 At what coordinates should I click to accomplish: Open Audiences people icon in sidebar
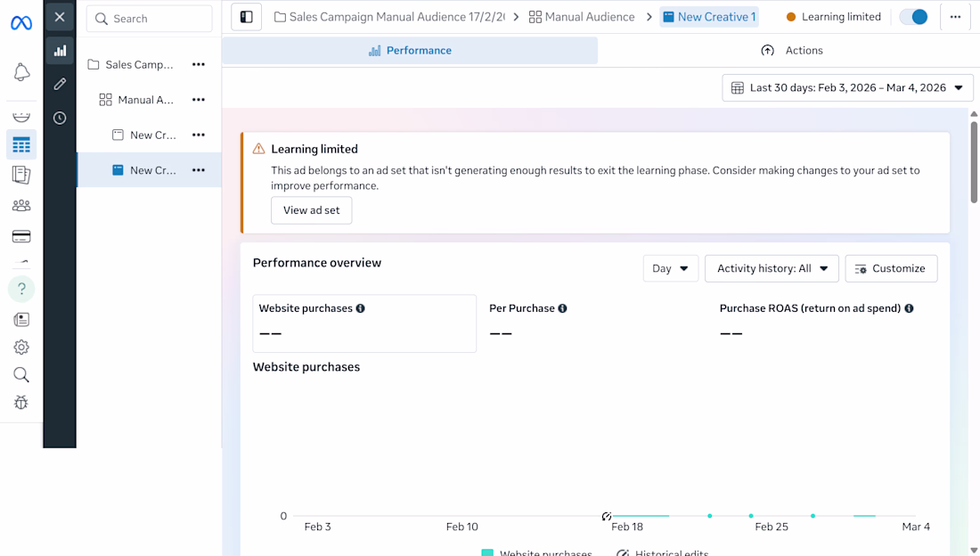point(21,205)
